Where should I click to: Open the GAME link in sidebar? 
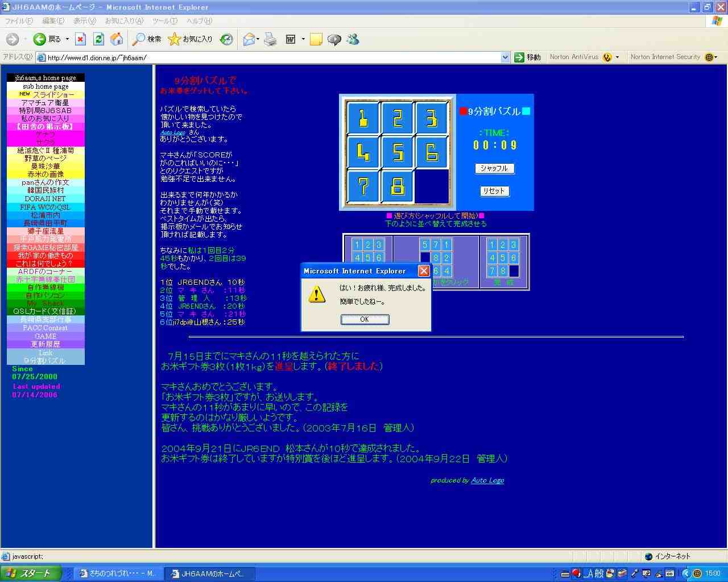tap(45, 336)
